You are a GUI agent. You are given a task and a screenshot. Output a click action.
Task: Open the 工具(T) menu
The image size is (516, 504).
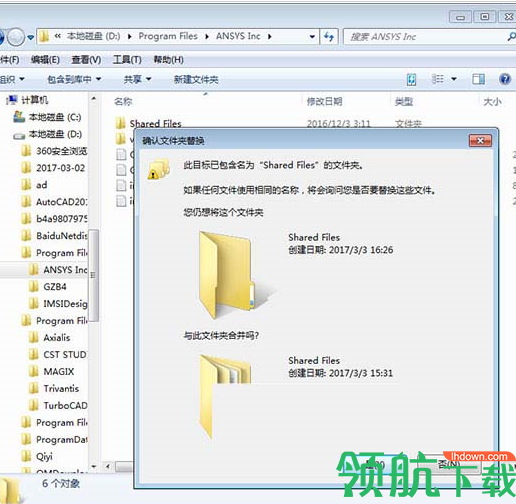click(x=127, y=60)
